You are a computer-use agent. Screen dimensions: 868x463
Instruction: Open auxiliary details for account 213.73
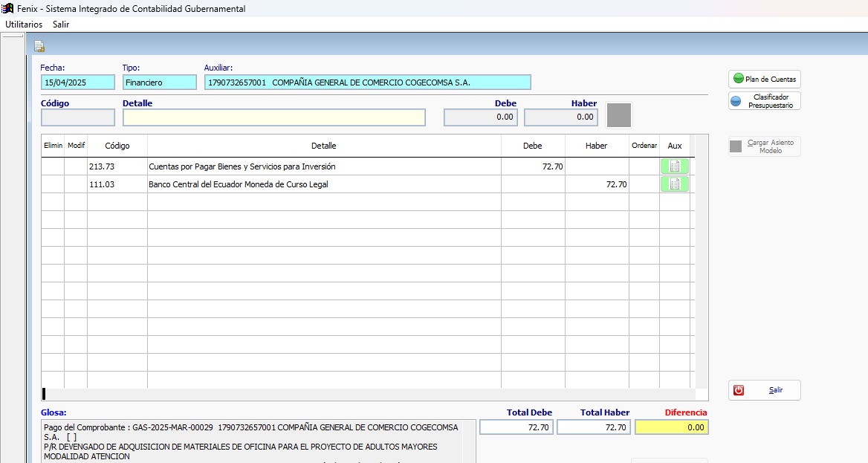674,166
